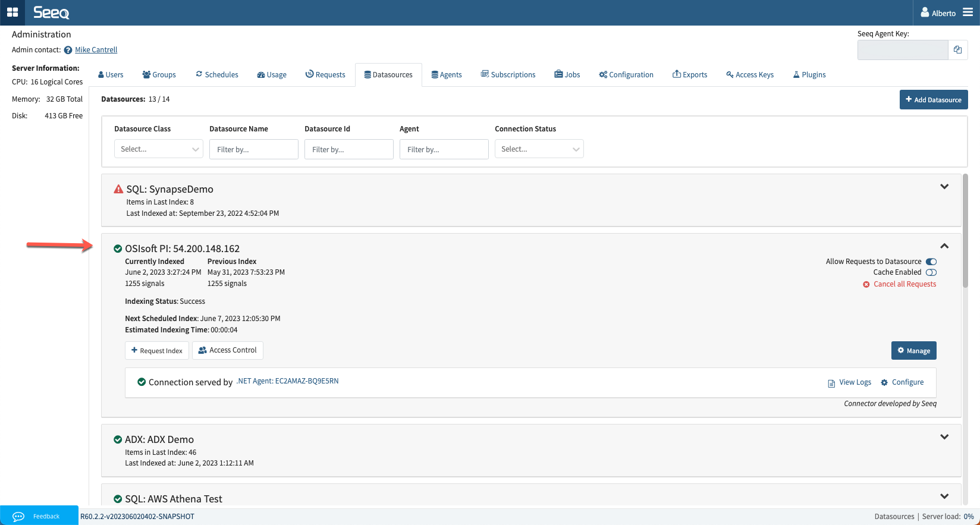Expand the SQL: SynapseDemo datasource
980x525 pixels.
tap(944, 187)
